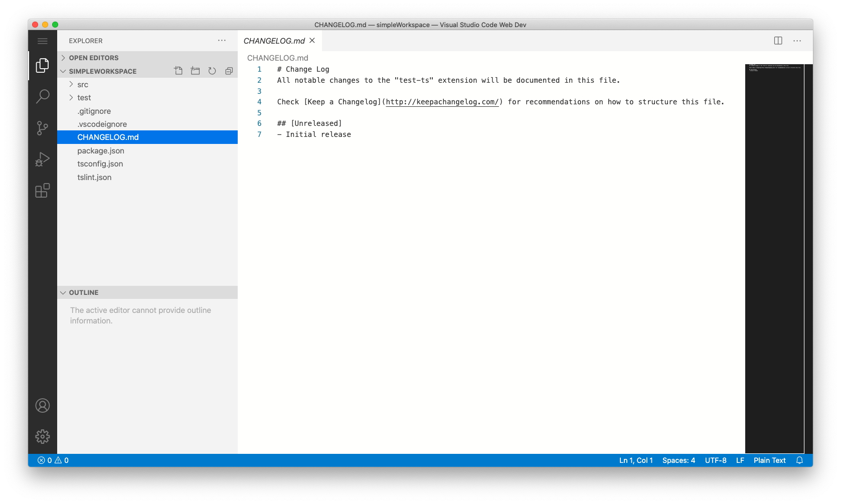
Task: Open tslint.json file
Action: 147,177
